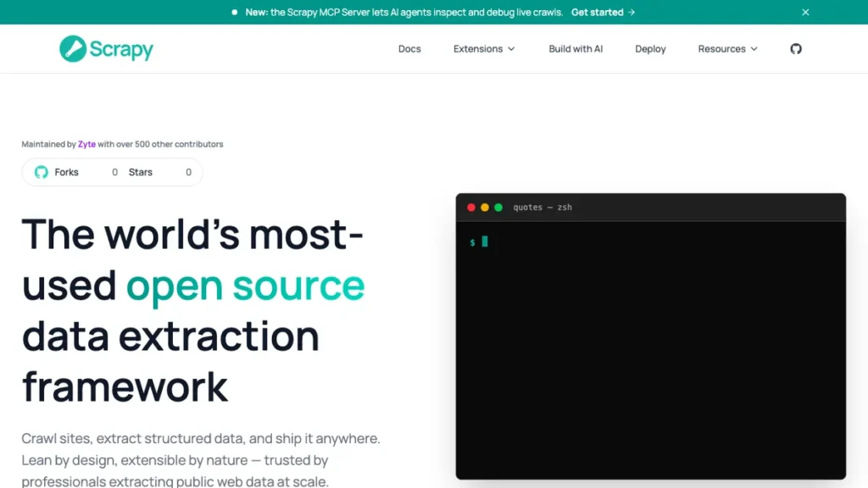Click the 'New: the Scrapy MCP Server' banner text

coord(403,12)
